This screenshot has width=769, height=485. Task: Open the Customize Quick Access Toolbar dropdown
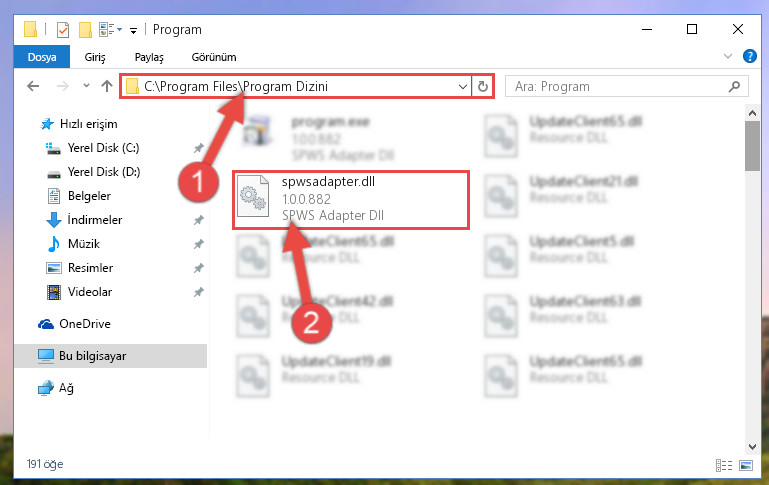coord(133,30)
